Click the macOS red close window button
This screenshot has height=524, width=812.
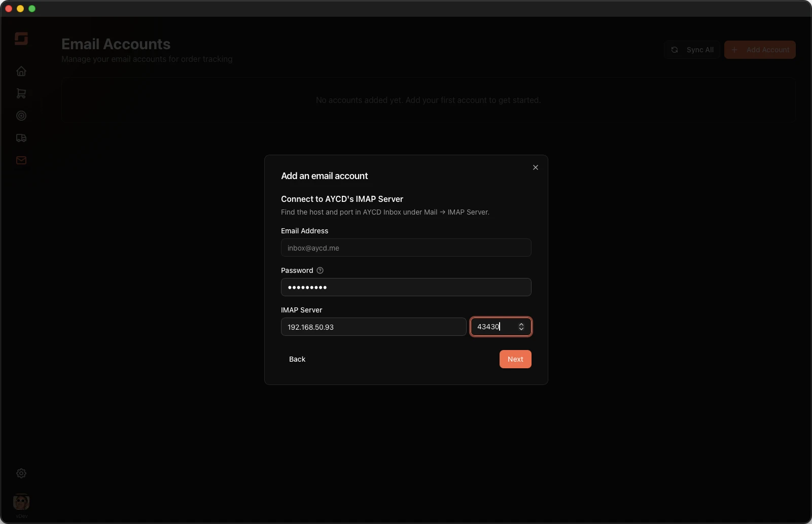(9, 9)
